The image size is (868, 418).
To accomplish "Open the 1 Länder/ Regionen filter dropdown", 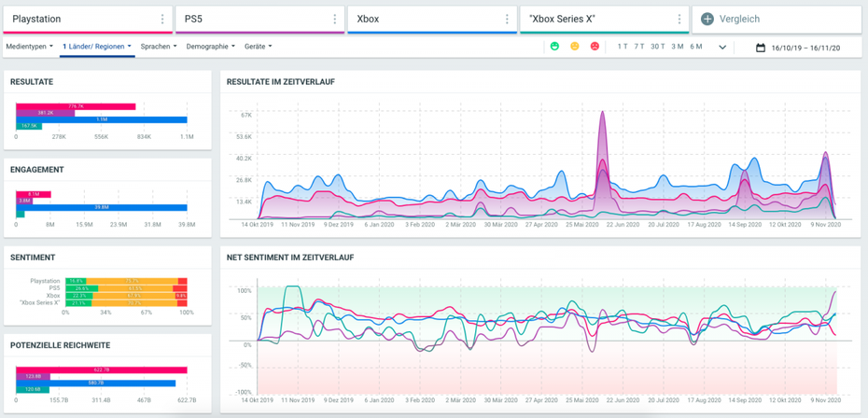I will pyautogui.click(x=97, y=47).
